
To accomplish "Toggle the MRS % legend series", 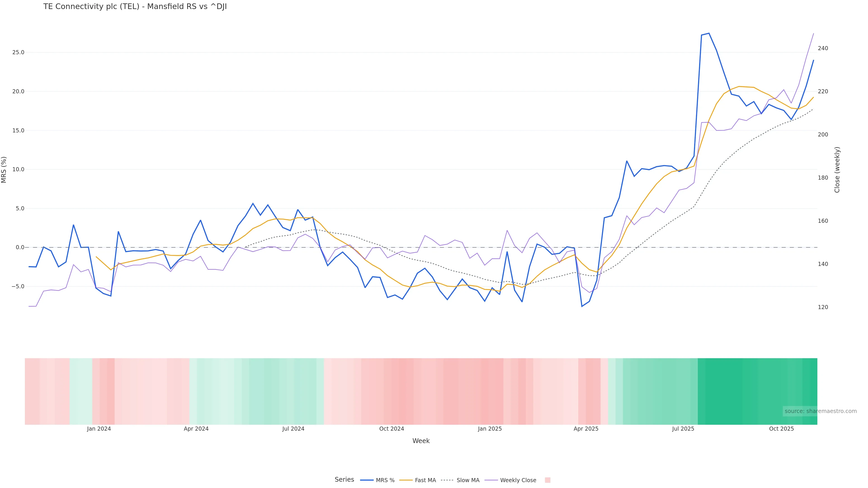I will 385,480.
